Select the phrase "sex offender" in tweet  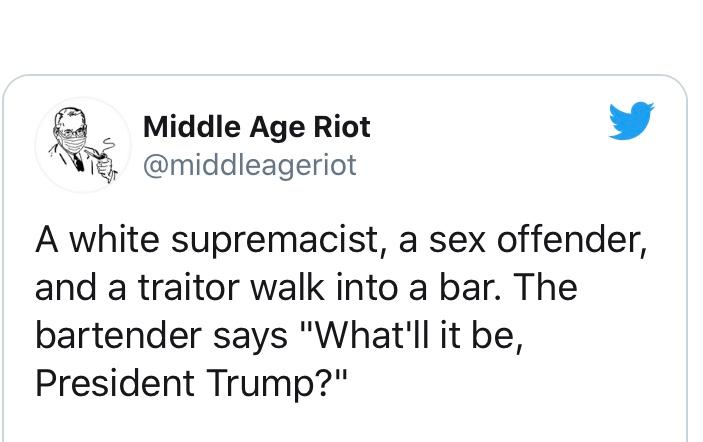point(537,240)
